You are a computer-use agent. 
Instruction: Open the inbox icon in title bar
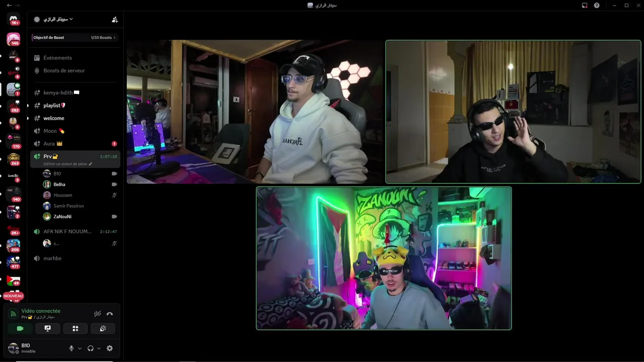pos(585,5)
